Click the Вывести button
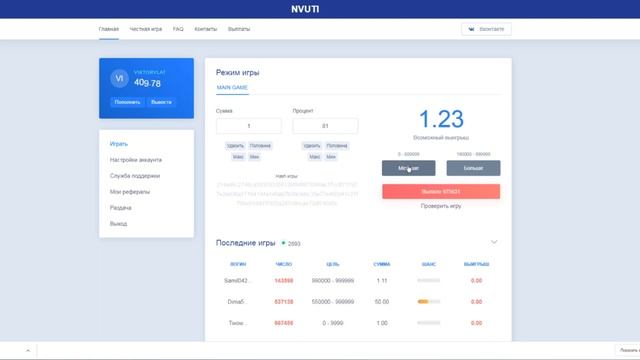Screen dimensions: 640x360 (161, 102)
